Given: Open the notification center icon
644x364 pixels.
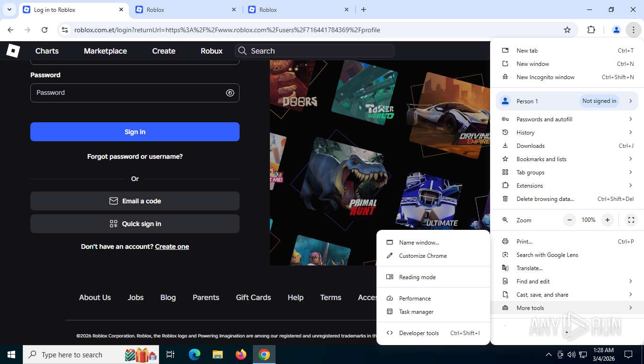Looking at the screenshot, I should click(628, 355).
